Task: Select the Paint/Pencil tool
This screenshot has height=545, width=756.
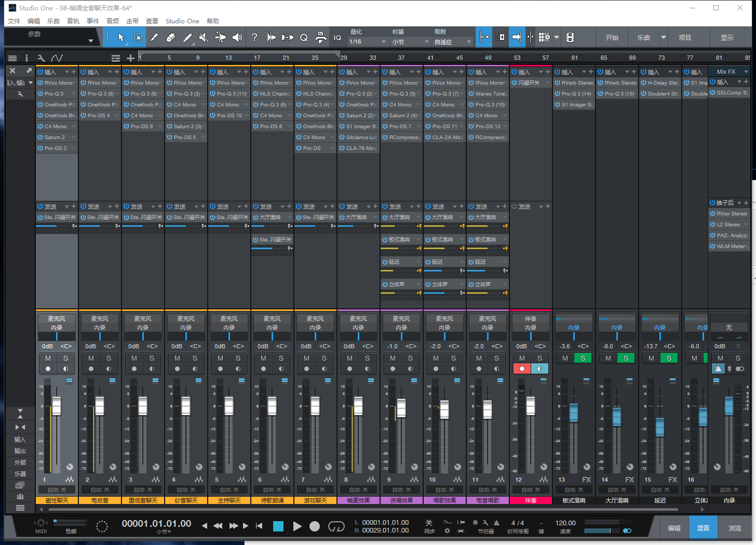Action: [x=187, y=37]
